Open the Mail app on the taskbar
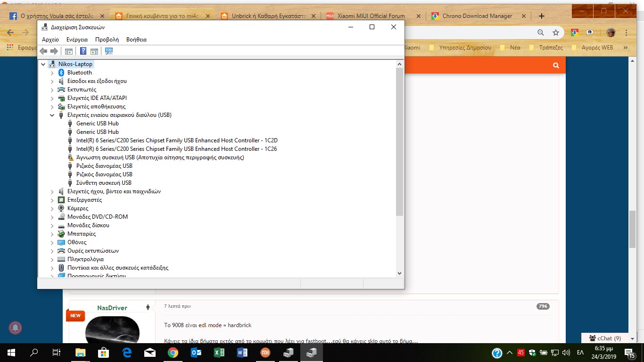 click(x=150, y=353)
